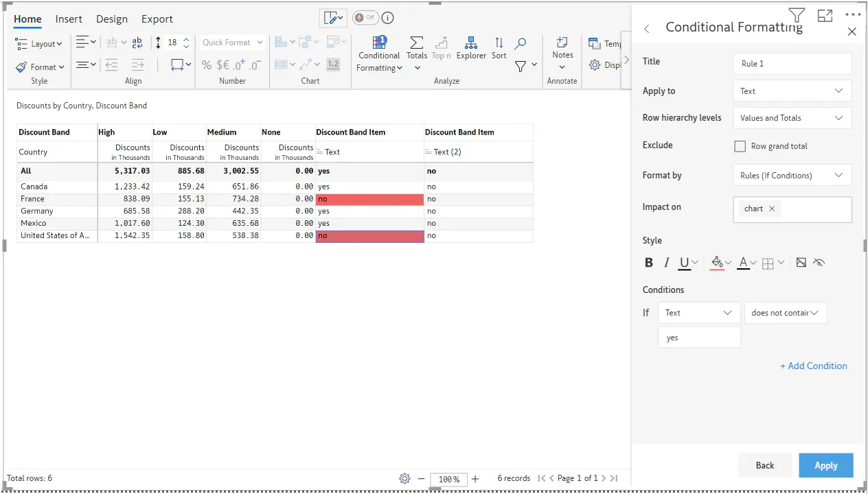Open the Conditional Formatting tool
Viewport: 868px width, 494px height.
pos(379,54)
